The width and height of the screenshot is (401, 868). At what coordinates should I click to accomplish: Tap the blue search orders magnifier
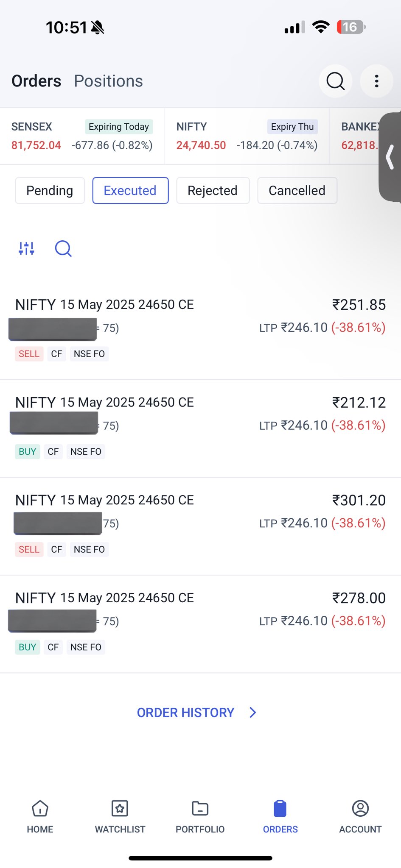63,248
